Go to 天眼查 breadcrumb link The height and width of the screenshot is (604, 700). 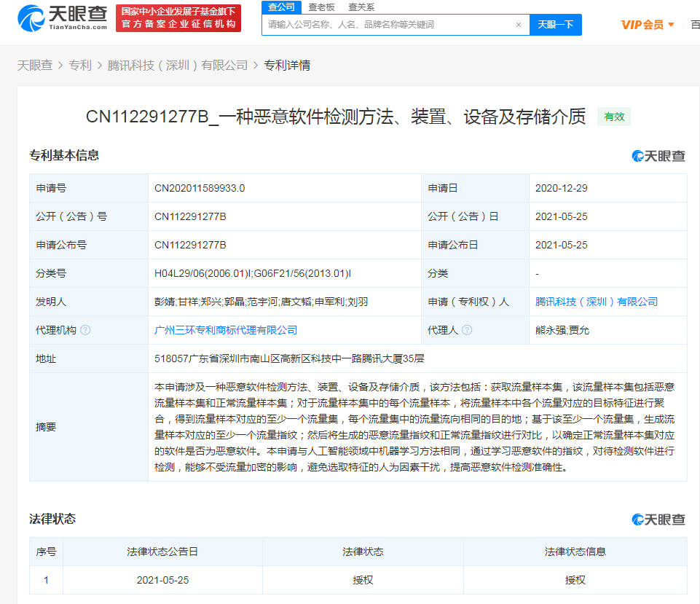click(x=35, y=65)
